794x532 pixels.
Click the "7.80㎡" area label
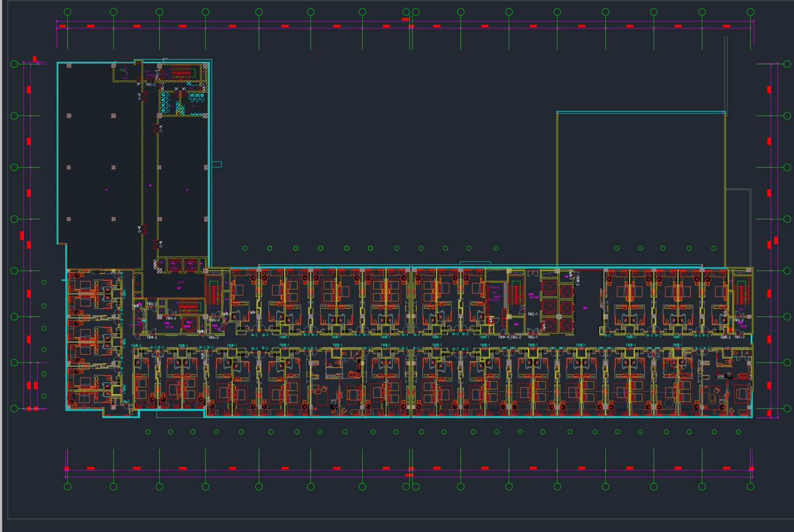pos(742,327)
